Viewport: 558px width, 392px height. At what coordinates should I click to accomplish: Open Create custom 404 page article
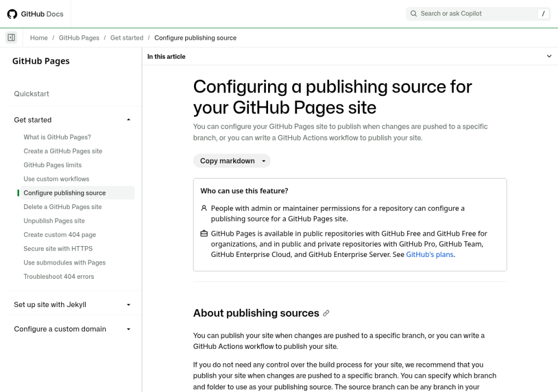pyautogui.click(x=60, y=235)
